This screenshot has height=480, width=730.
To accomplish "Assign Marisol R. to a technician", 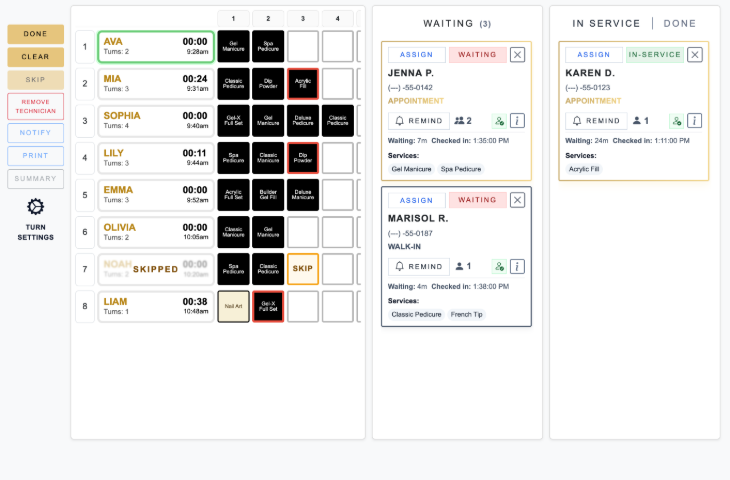I will click(x=417, y=200).
